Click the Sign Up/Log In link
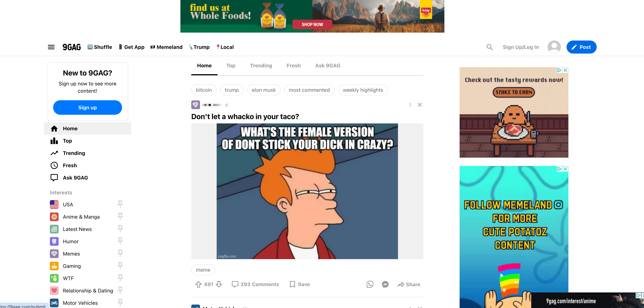Image resolution: width=644 pixels, height=308 pixels. [521, 47]
